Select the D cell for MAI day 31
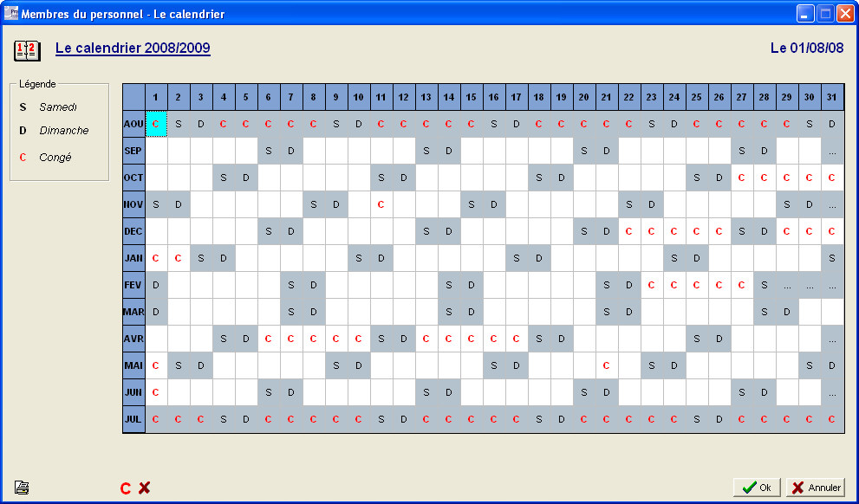This screenshot has height=504, width=859. pos(831,365)
